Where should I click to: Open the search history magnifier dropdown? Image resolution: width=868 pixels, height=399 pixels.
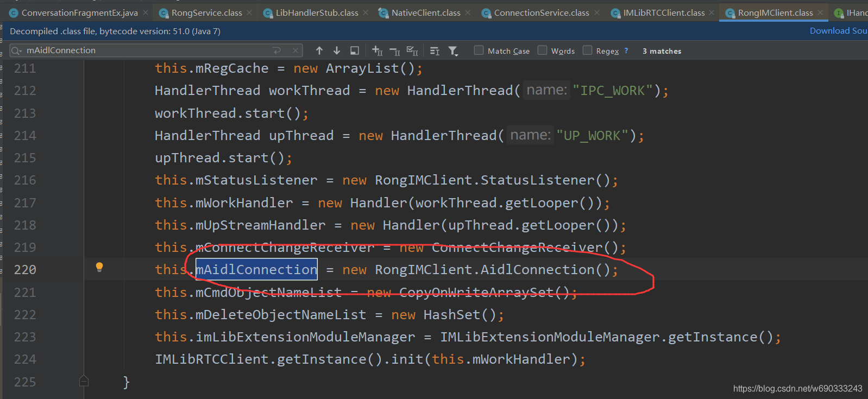coord(16,50)
